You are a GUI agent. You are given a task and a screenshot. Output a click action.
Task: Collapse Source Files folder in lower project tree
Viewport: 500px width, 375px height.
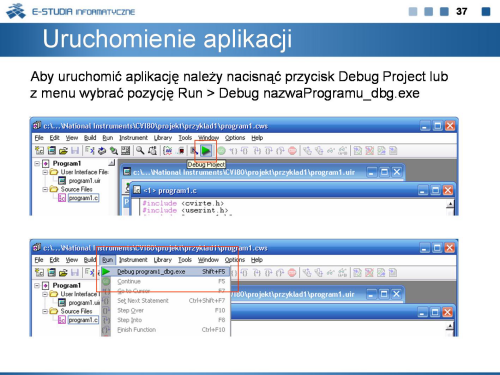(45, 311)
